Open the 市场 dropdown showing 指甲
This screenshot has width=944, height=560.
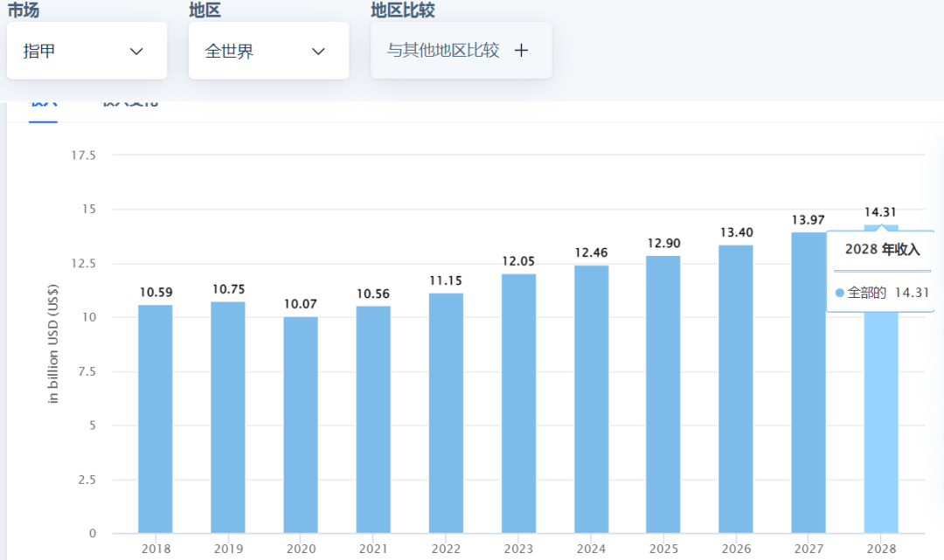tap(87, 50)
